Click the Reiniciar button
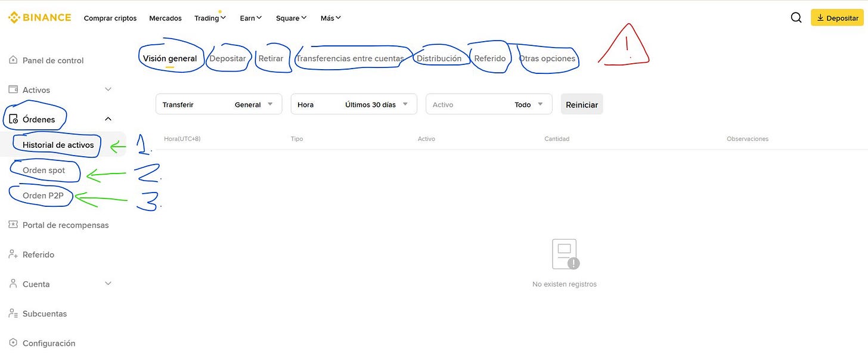This screenshot has width=868, height=363. pos(582,104)
